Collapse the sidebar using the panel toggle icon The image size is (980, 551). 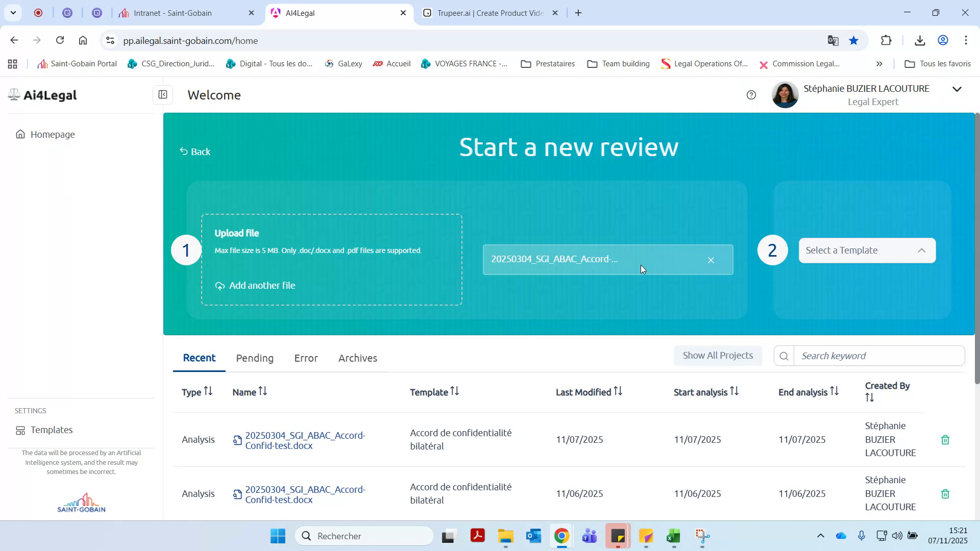162,94
